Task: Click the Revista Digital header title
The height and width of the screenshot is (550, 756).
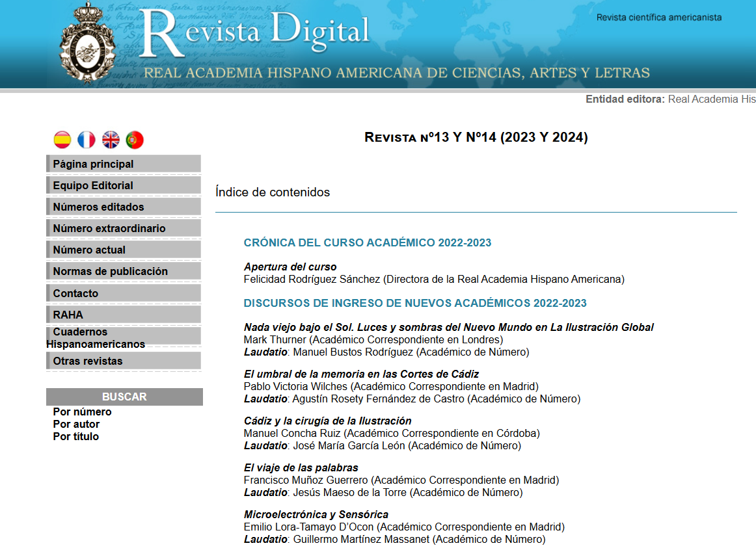Action: coord(254,33)
